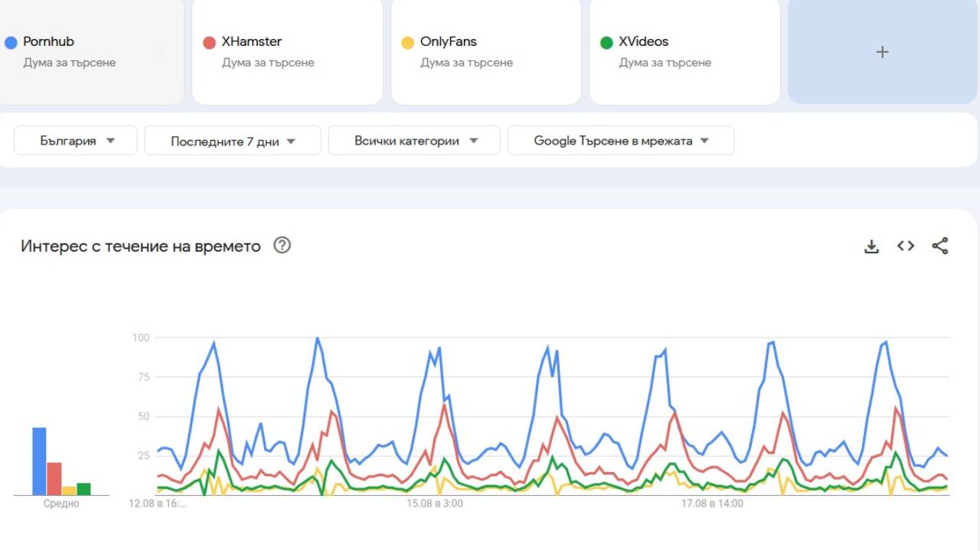Select the XVideos term card
Screen dimensions: 980x551
click(x=684, y=52)
